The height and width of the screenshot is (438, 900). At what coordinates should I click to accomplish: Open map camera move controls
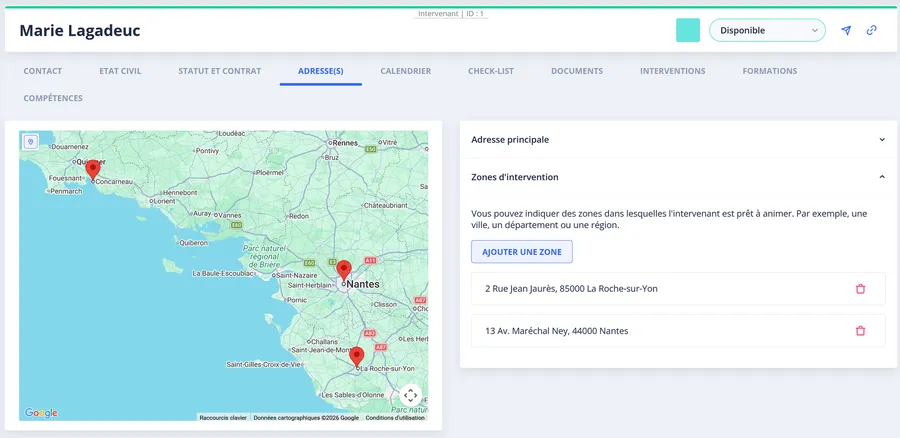[410, 395]
